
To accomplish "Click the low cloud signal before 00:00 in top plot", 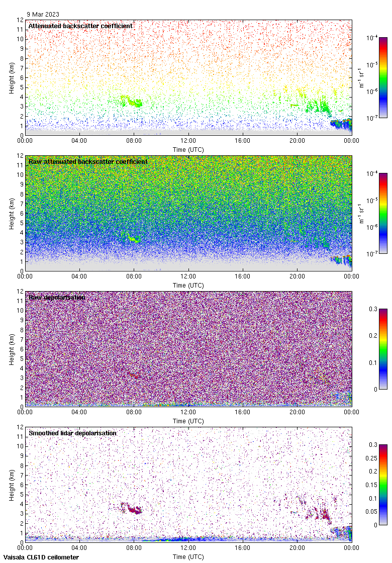I will pos(341,124).
